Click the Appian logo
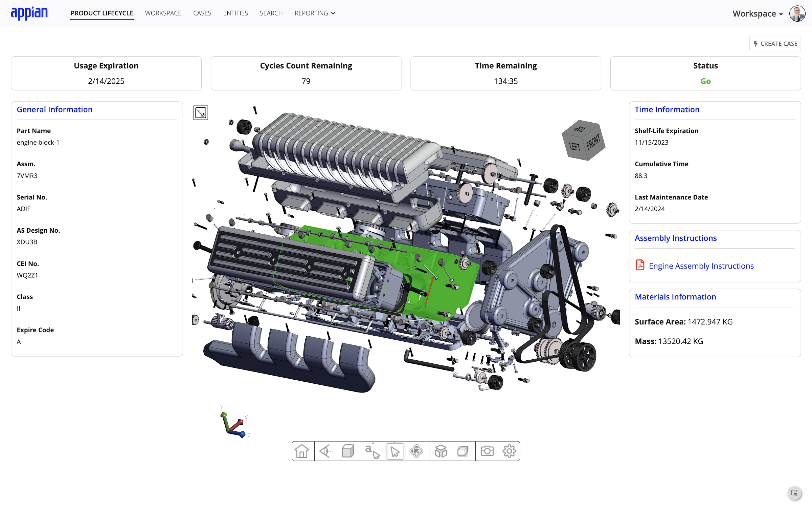 [x=29, y=14]
